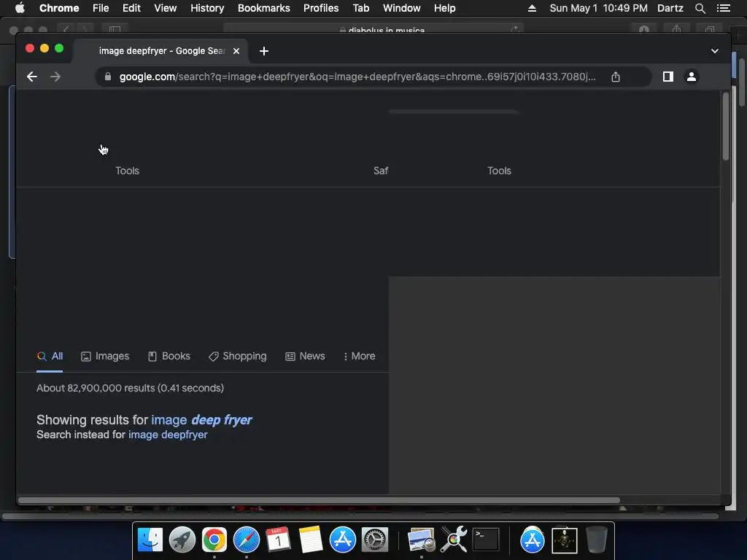Open Spotlight search magnifier icon

(700, 8)
